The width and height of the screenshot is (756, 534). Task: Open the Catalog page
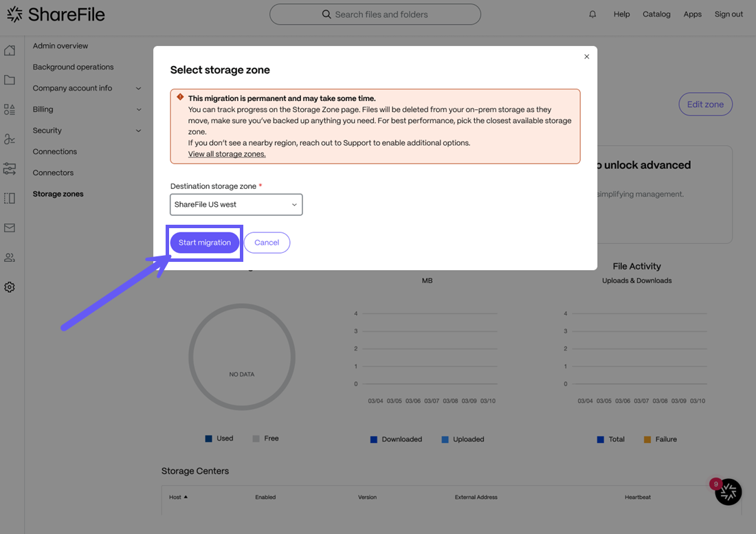(x=656, y=14)
